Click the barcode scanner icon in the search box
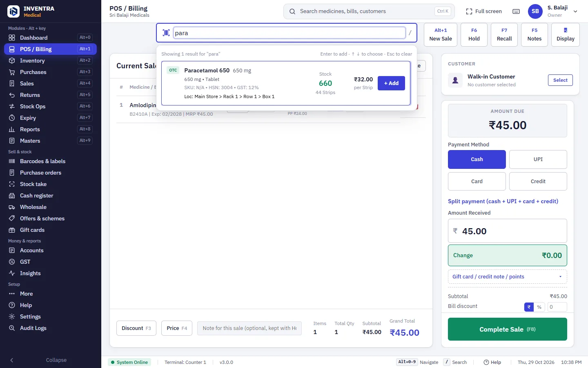This screenshot has width=588, height=368. click(x=166, y=33)
